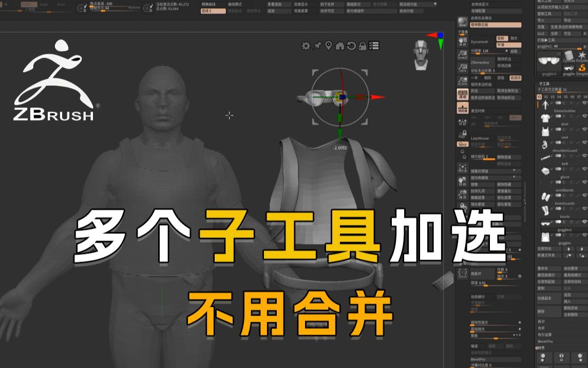Click the pin icon in the gizmo toolbar
The image size is (588, 368).
[x=317, y=46]
